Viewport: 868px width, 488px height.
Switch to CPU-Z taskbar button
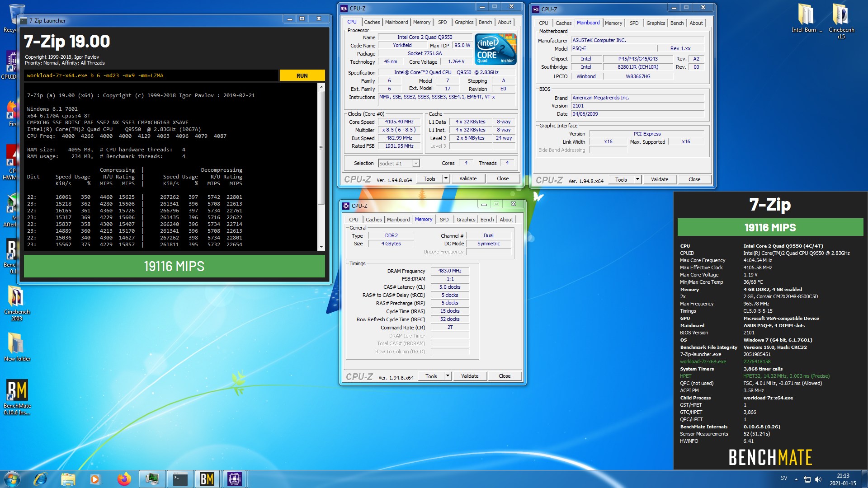235,479
